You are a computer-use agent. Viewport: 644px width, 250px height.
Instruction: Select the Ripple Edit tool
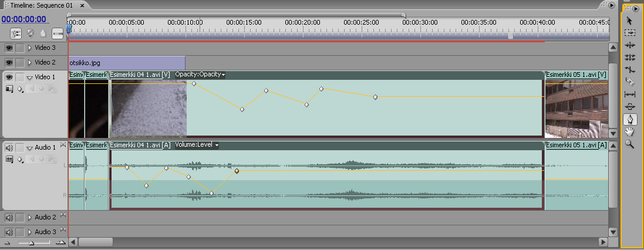(630, 45)
